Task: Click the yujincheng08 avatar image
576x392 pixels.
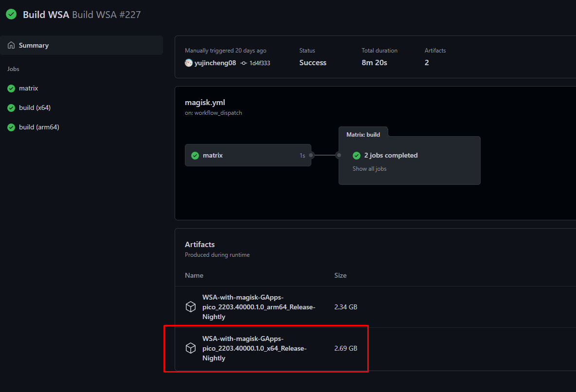Action: pyautogui.click(x=189, y=63)
